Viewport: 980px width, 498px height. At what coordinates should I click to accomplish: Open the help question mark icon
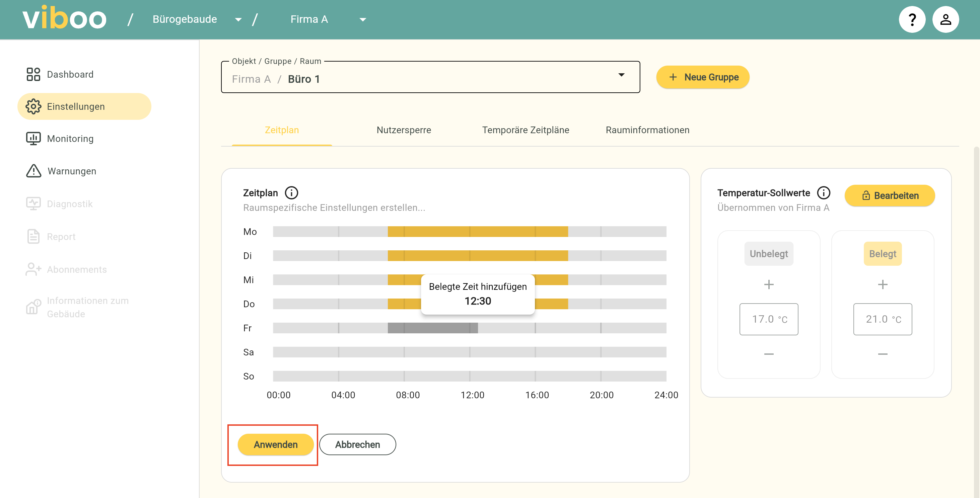point(912,19)
